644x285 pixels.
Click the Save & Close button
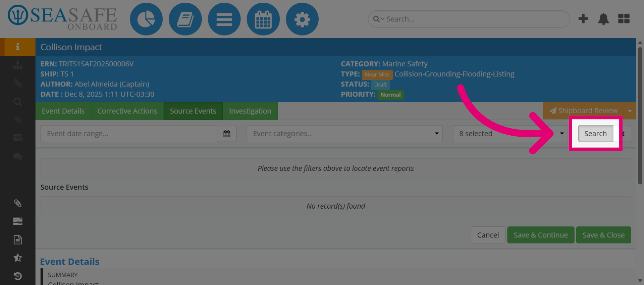[603, 235]
